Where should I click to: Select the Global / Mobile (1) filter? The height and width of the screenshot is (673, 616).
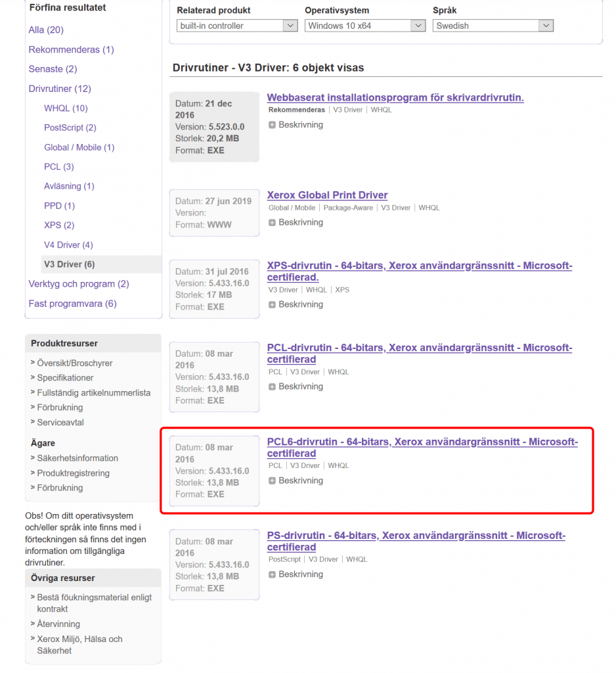pyautogui.click(x=79, y=147)
